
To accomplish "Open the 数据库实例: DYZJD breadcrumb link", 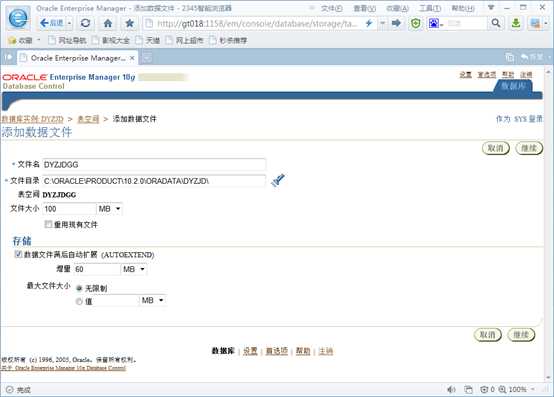I will (x=32, y=119).
